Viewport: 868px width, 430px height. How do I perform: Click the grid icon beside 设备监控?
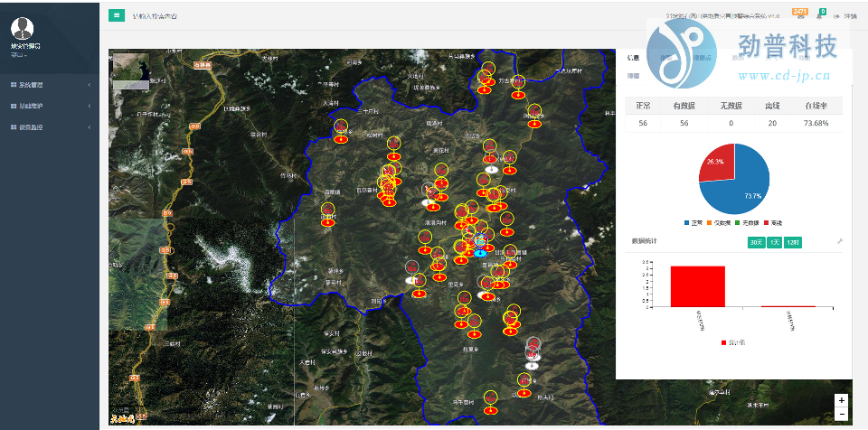click(x=14, y=127)
